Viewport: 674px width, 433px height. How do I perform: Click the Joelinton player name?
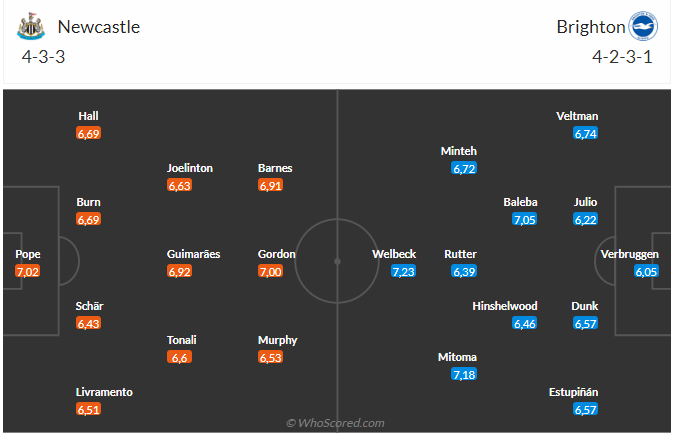[x=189, y=168]
